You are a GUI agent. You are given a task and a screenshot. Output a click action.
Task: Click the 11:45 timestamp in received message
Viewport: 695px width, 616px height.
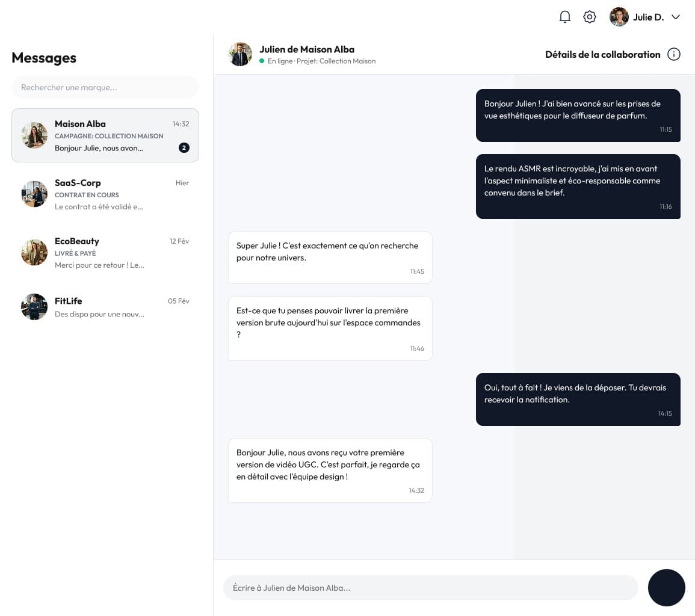[x=417, y=271]
